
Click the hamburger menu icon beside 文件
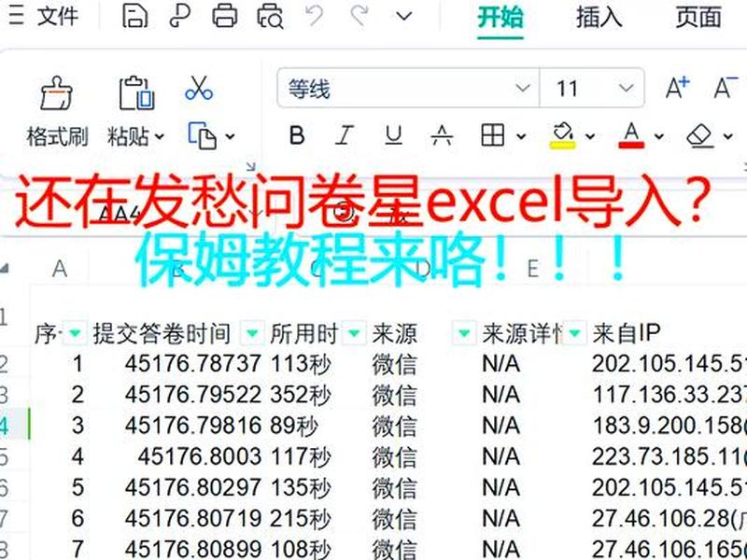pyautogui.click(x=14, y=17)
